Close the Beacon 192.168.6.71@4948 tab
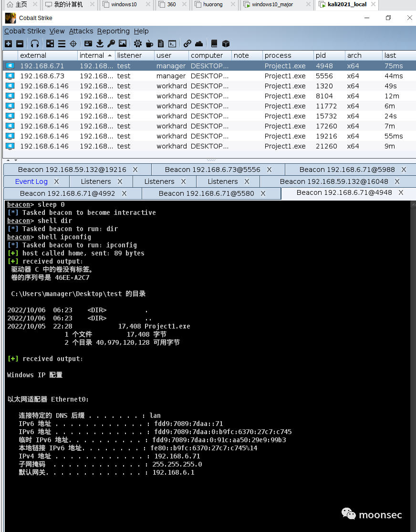The height and width of the screenshot is (532, 416). tap(401, 192)
